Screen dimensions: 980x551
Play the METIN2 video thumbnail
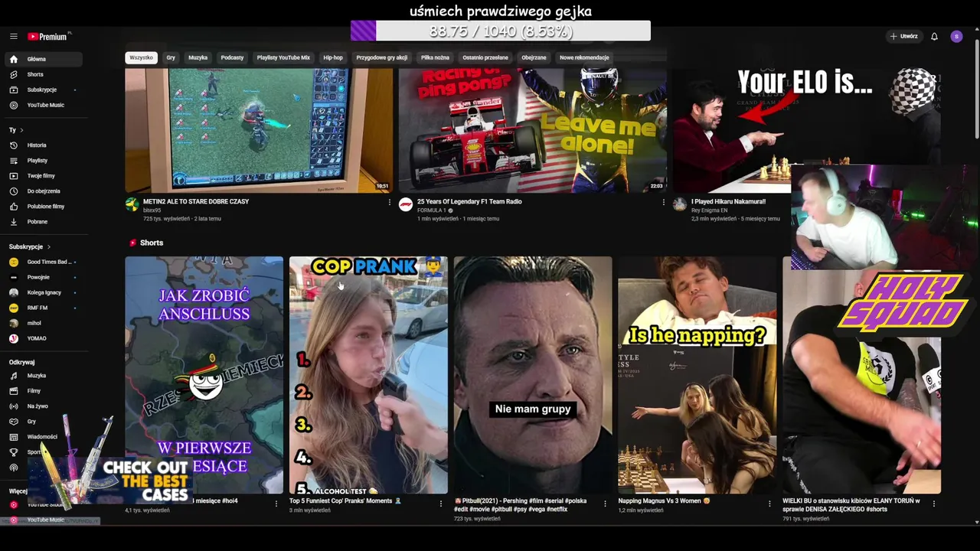tap(259, 130)
